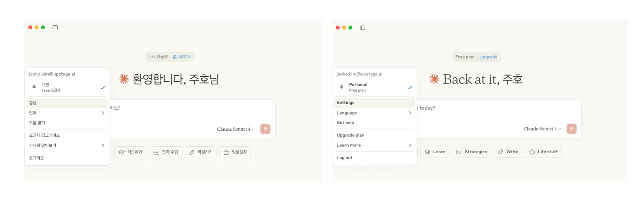This screenshot has width=644, height=203.
Task: Click the Strategize button
Action: (x=471, y=152)
